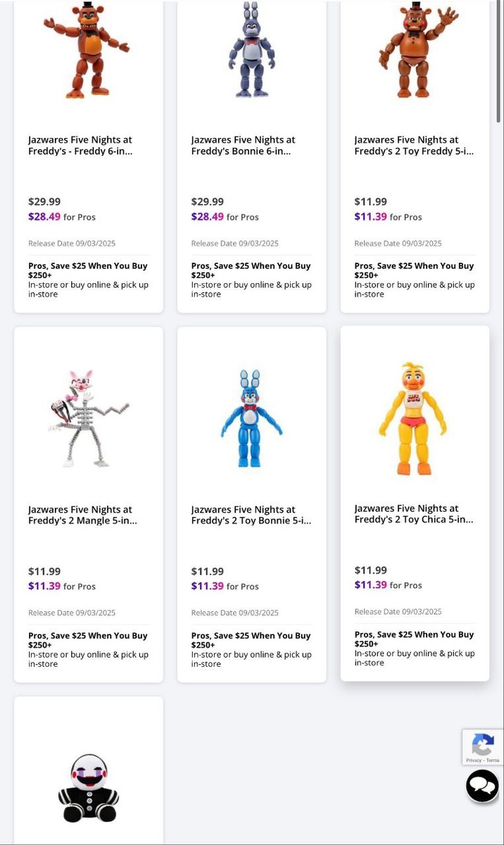View the Toy Chica figure image
Image resolution: width=504 pixels, height=845 pixels.
click(x=412, y=418)
